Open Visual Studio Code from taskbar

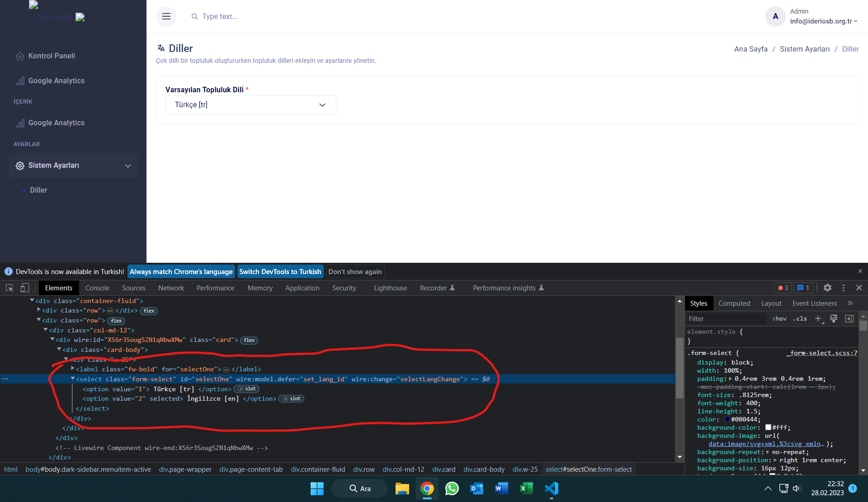click(x=552, y=488)
